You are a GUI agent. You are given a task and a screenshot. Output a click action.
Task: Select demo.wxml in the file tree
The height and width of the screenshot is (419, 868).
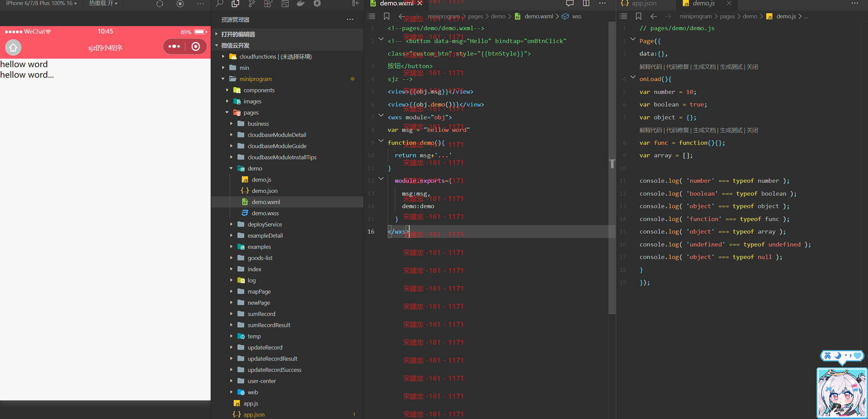pos(266,202)
